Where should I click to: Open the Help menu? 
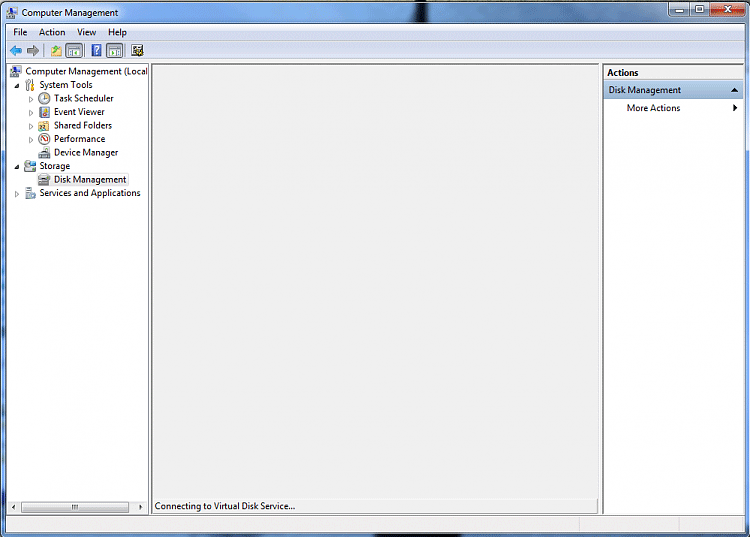[x=117, y=32]
